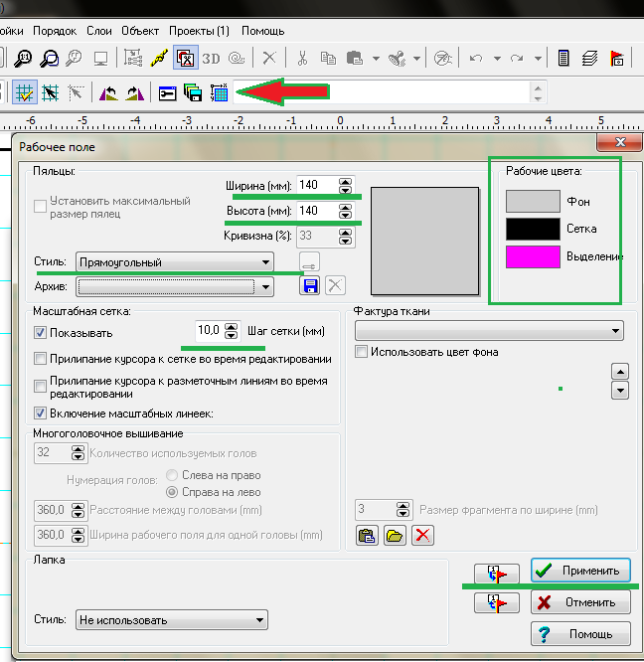Click the Применить button
The width and height of the screenshot is (644, 662).
pyautogui.click(x=580, y=571)
